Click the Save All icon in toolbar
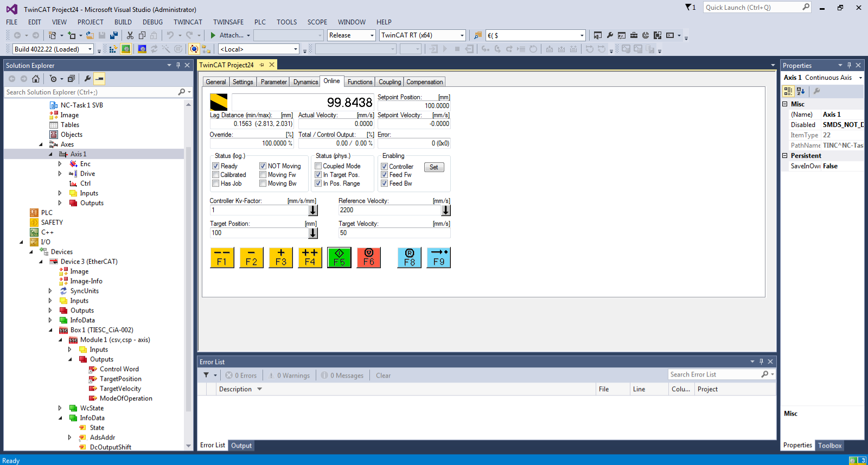The image size is (868, 465). [114, 35]
